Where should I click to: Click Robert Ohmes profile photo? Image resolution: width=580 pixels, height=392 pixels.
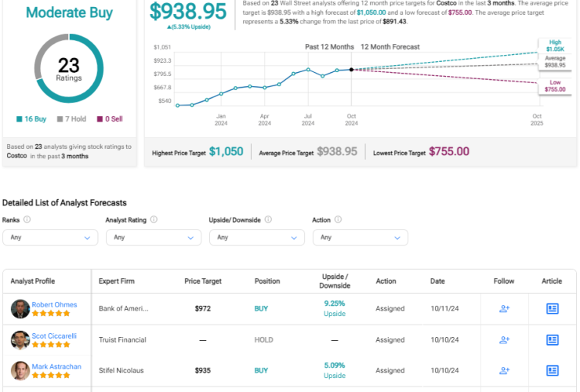coord(20,309)
